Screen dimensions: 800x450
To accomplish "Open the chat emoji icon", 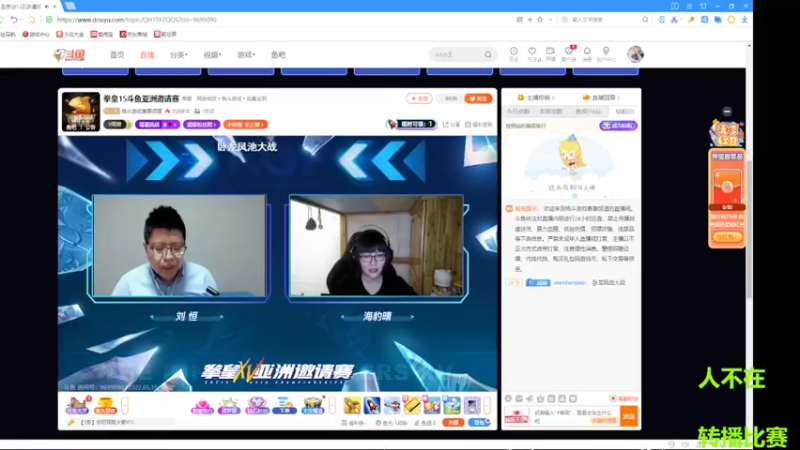I will (x=508, y=398).
